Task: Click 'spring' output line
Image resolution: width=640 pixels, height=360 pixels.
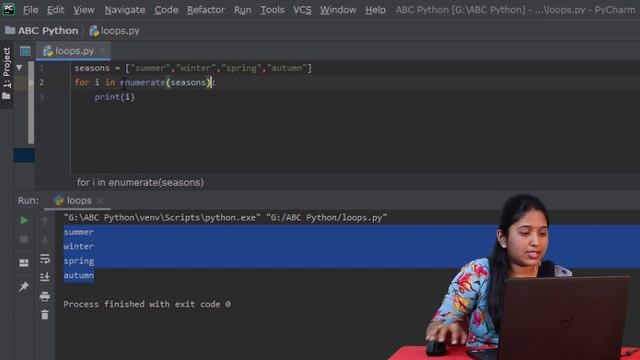Action: tap(79, 261)
